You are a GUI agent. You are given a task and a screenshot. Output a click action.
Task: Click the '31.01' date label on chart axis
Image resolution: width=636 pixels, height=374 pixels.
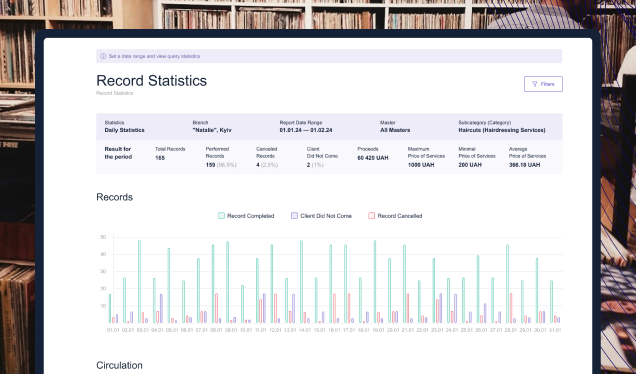tap(555, 330)
